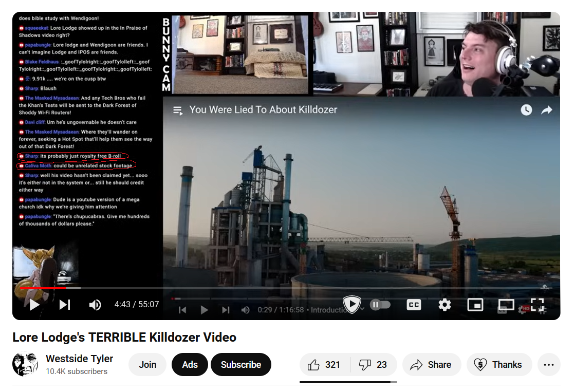Dislike the video with 23 dislikes
574x392 pixels.
[374, 365]
